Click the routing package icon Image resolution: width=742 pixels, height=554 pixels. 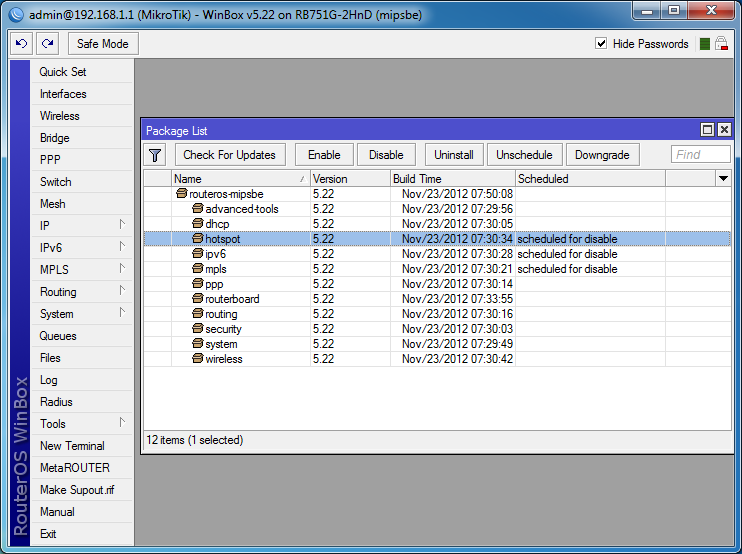(197, 313)
